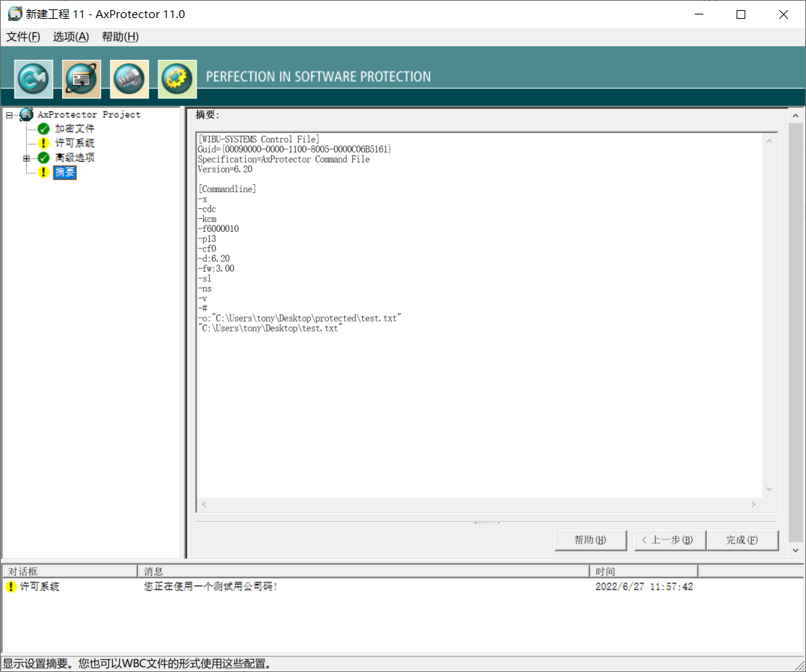Image resolution: width=806 pixels, height=672 pixels.
Task: Click yellow warning icon beside 摘要
Action: click(43, 172)
